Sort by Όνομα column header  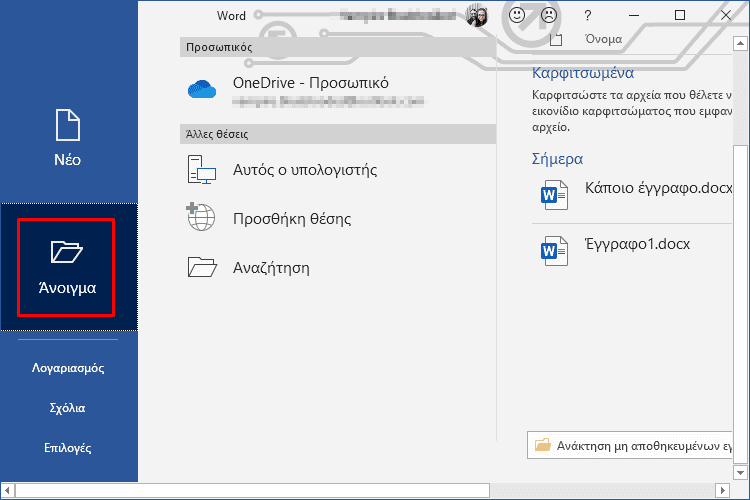[x=603, y=39]
